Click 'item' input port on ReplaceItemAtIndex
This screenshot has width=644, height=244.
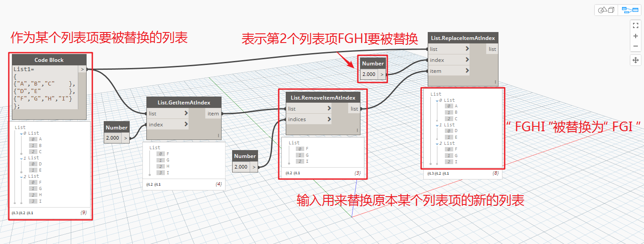[448, 71]
